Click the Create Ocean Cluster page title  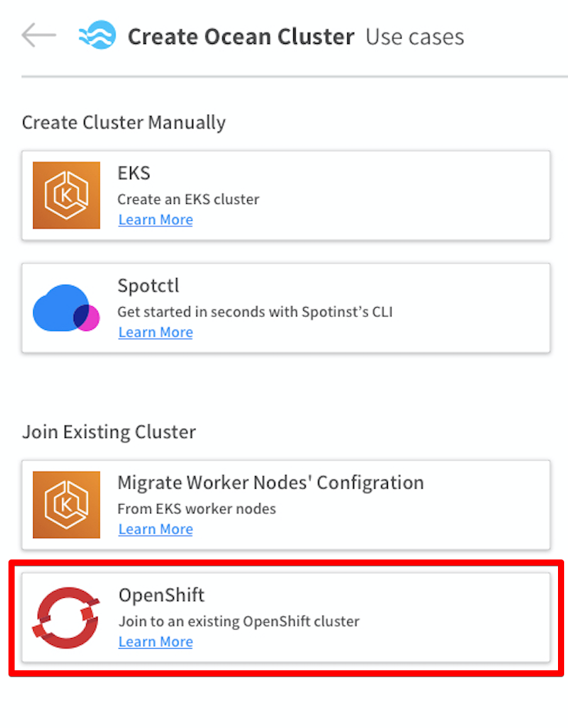pyautogui.click(x=241, y=36)
